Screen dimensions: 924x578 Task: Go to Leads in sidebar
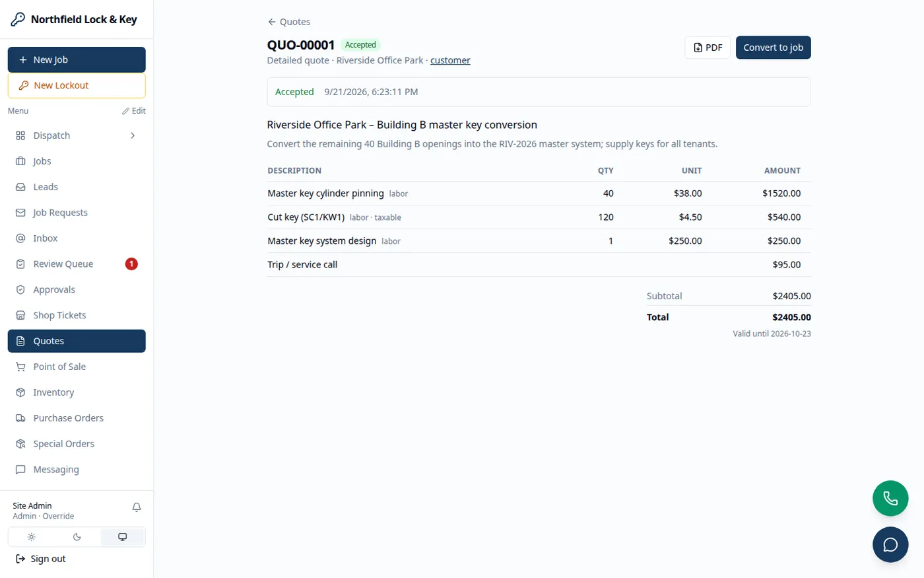pyautogui.click(x=77, y=187)
